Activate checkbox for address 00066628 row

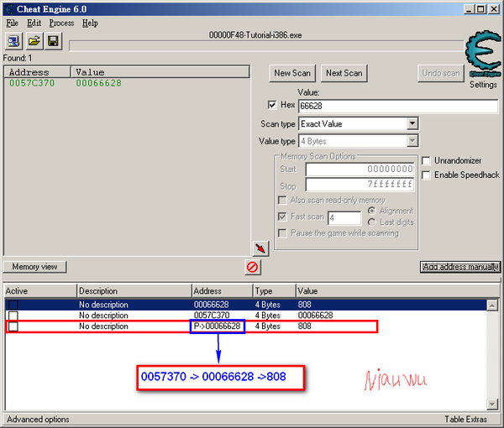coord(13,305)
